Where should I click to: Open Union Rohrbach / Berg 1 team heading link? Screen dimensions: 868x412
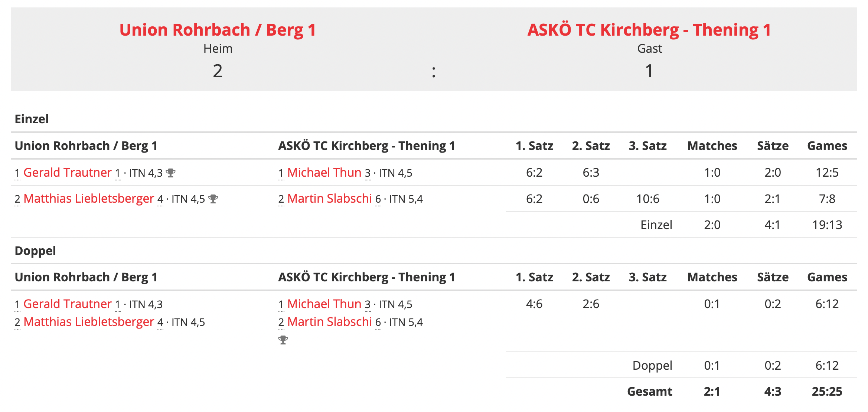point(218,30)
